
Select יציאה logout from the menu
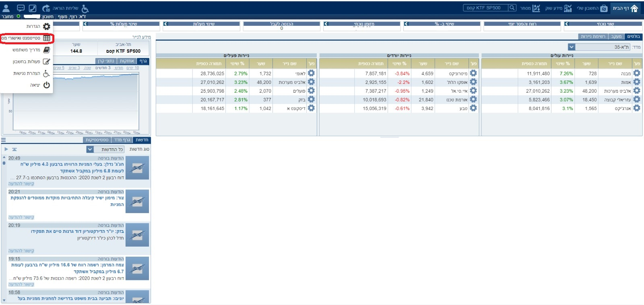40,85
